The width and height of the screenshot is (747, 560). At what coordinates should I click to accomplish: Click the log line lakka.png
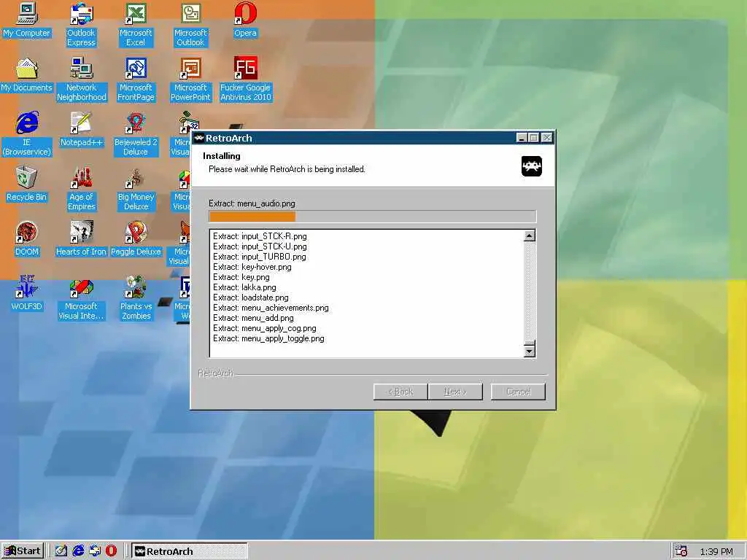[x=244, y=287]
